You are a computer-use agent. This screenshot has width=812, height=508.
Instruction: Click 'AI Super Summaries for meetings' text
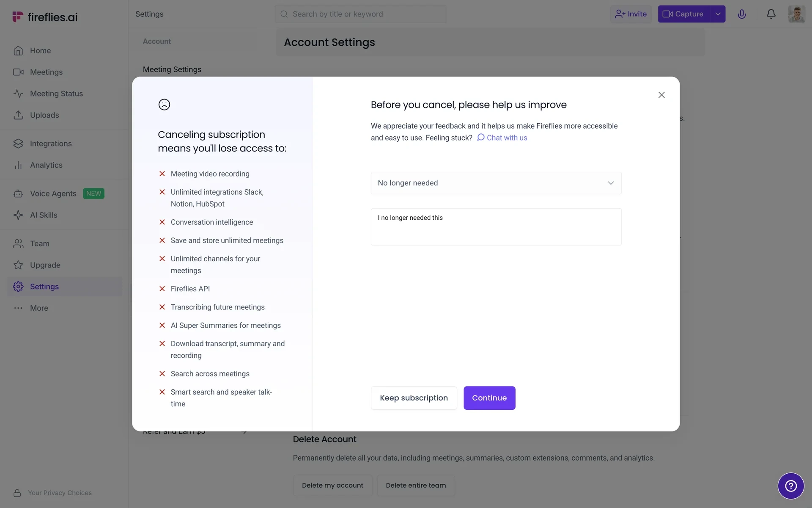(226, 325)
